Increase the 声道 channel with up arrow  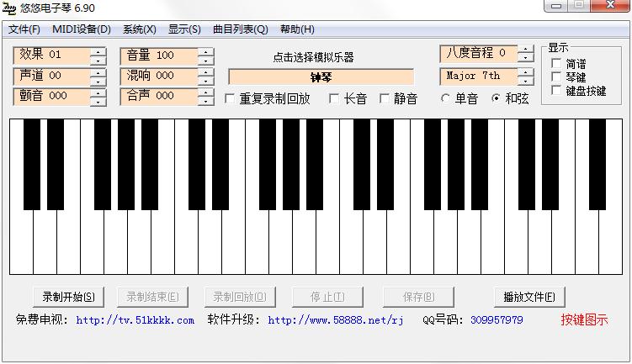click(x=98, y=72)
